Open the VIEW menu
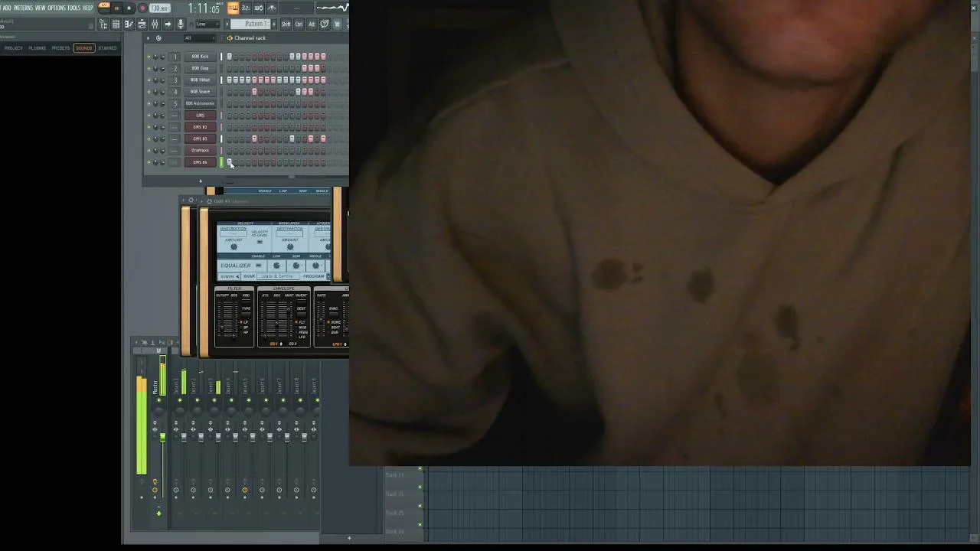 (40, 8)
